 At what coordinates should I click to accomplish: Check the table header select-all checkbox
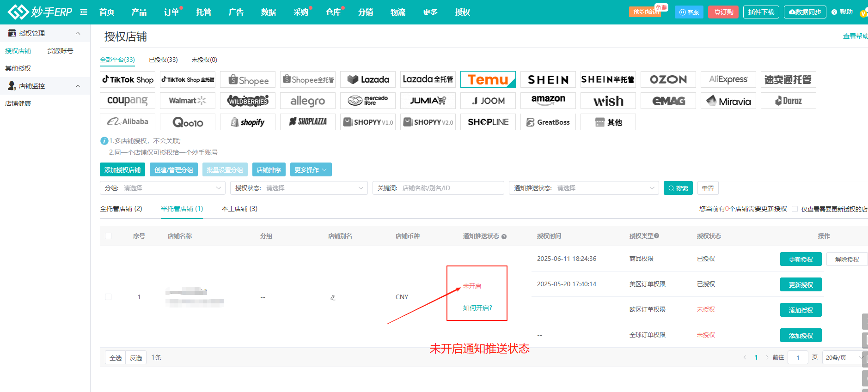click(x=108, y=236)
